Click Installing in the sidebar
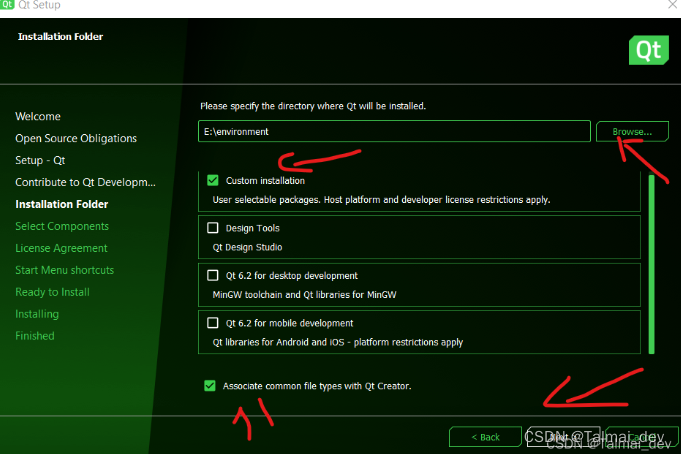This screenshot has height=454, width=681. click(x=37, y=314)
